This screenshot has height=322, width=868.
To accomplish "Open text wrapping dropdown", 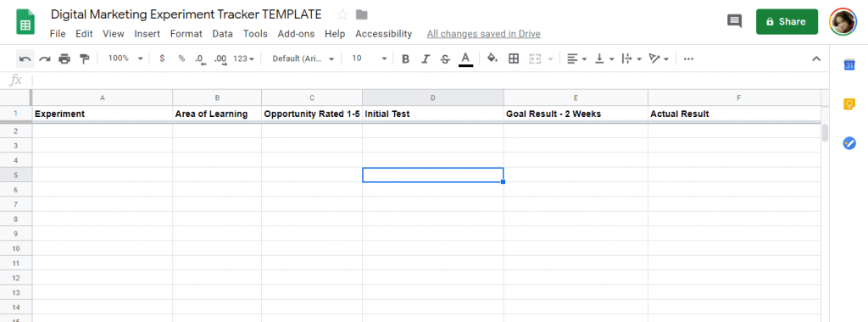I will 632,58.
